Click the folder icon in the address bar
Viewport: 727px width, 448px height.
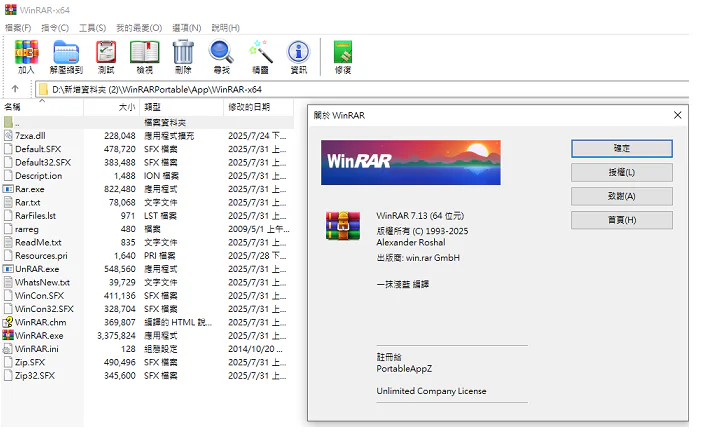coord(44,89)
